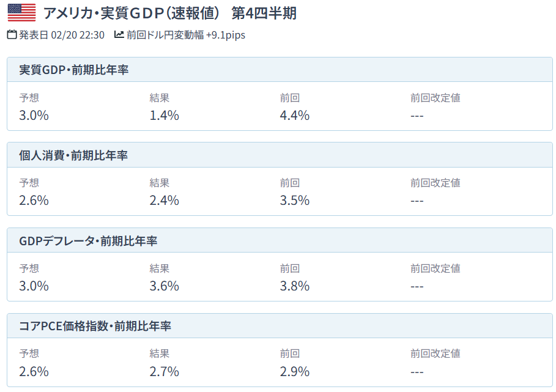Click the calendar icon beside 発表日

click(12, 35)
